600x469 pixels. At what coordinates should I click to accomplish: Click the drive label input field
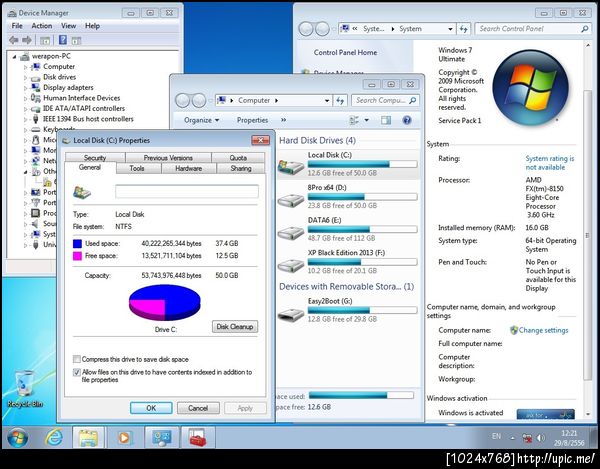pos(187,191)
